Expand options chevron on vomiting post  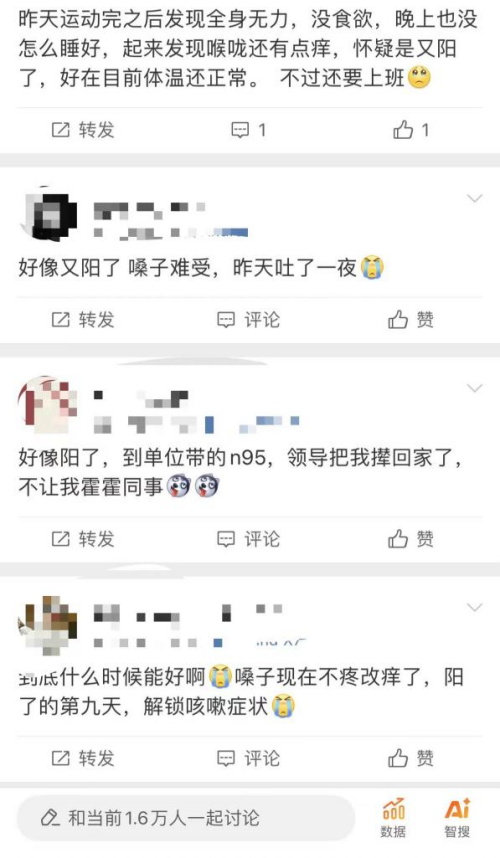pos(475,198)
